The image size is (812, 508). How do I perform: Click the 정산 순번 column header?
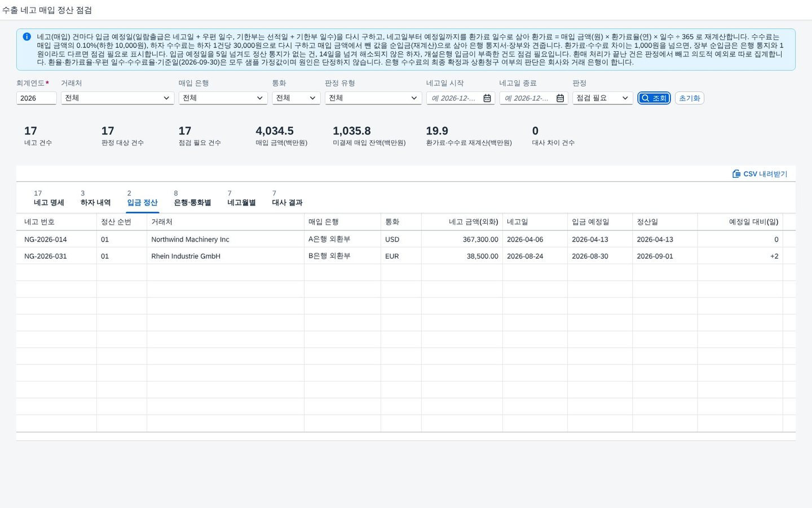pyautogui.click(x=122, y=222)
